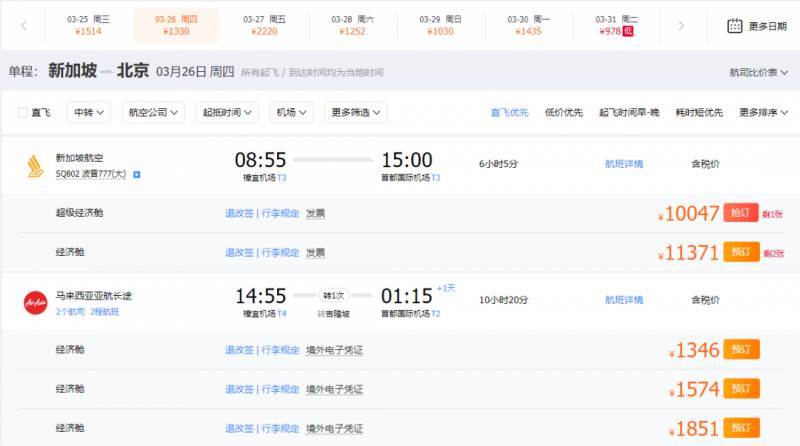800x446 pixels.
Task: Sort flights by 低价优先
Action: point(563,113)
